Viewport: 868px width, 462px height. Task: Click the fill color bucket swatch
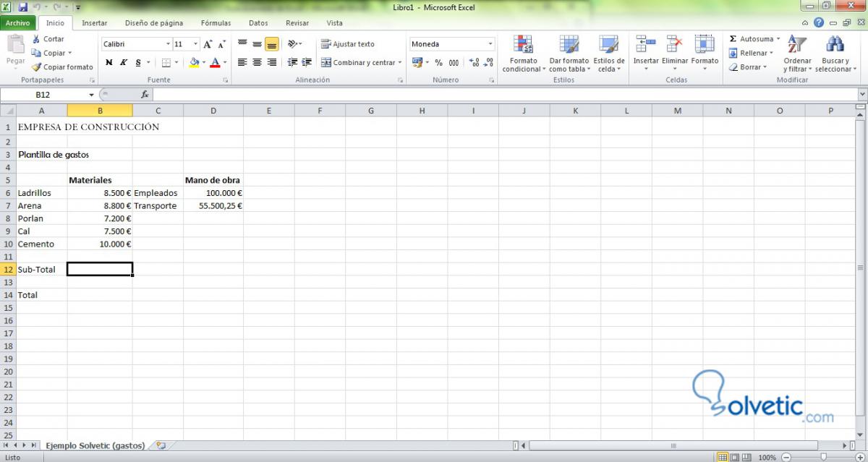pos(194,62)
